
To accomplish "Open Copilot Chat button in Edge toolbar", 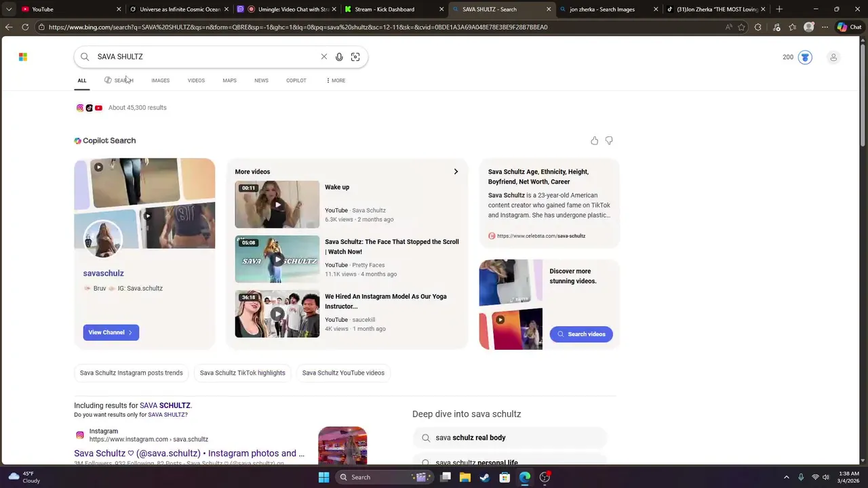I will (850, 27).
